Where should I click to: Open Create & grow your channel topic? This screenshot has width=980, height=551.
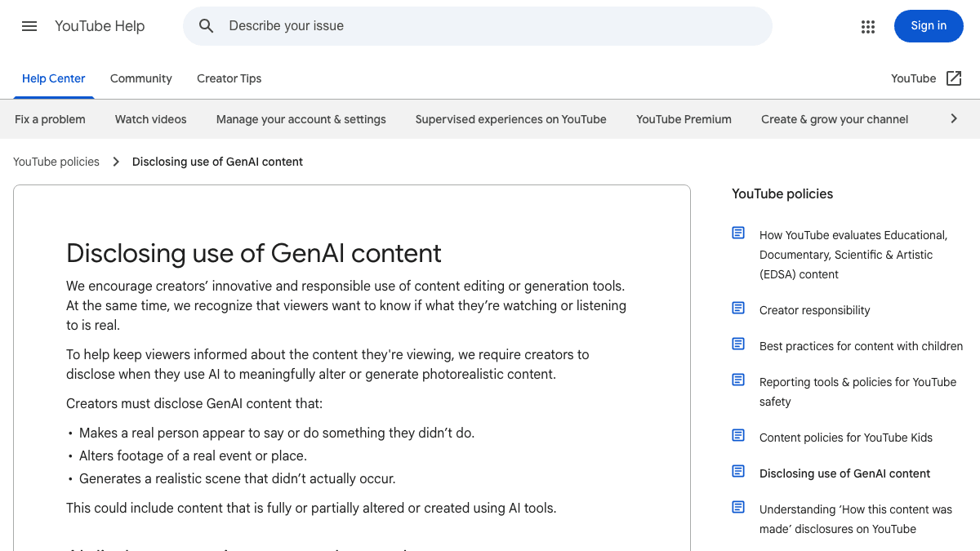pos(835,119)
